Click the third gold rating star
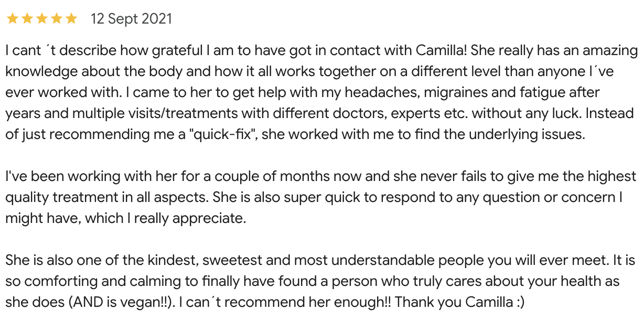This screenshot has width=644, height=320. coord(41,19)
